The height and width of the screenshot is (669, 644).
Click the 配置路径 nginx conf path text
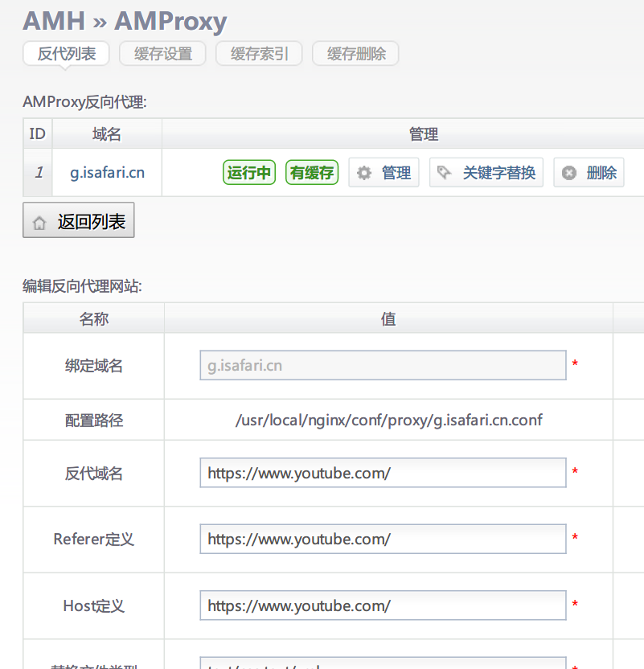[388, 421]
